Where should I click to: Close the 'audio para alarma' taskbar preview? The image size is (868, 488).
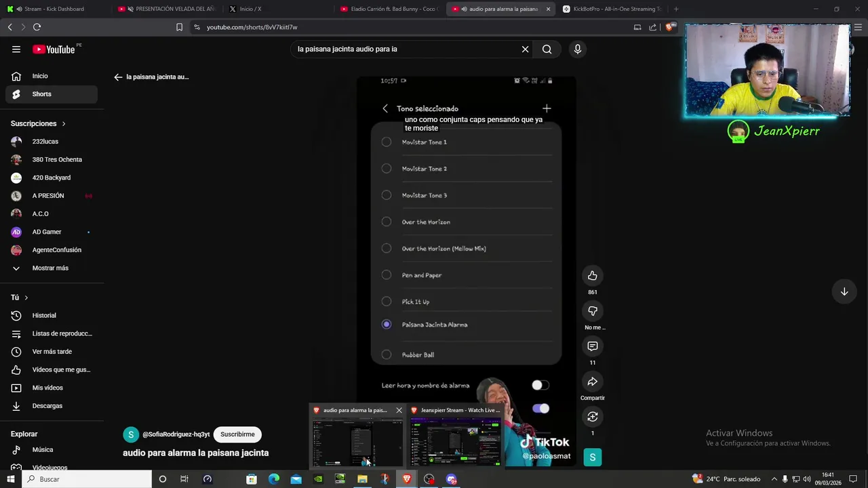(399, 410)
